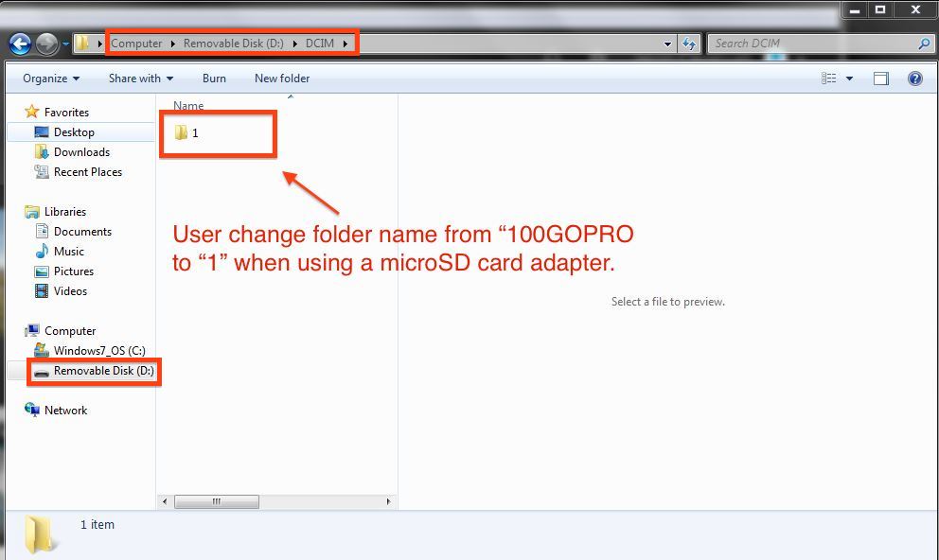Select DCIM in the address breadcrumb
The width and height of the screenshot is (939, 560).
pyautogui.click(x=319, y=44)
